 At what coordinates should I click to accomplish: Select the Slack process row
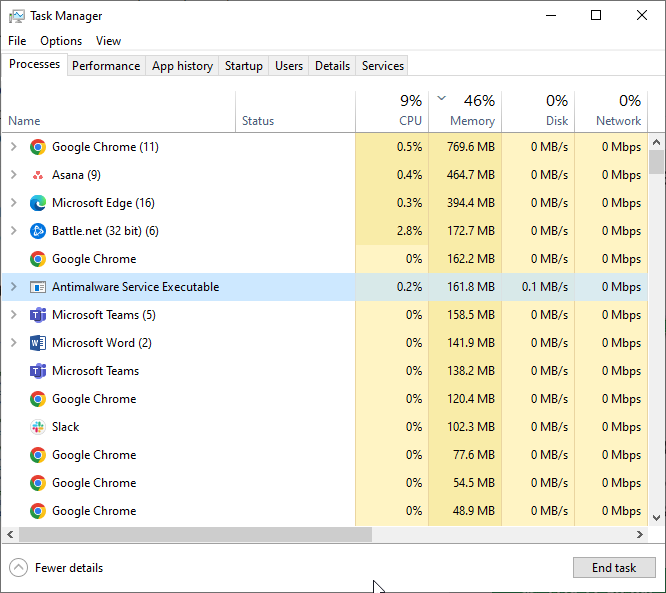pos(325,427)
